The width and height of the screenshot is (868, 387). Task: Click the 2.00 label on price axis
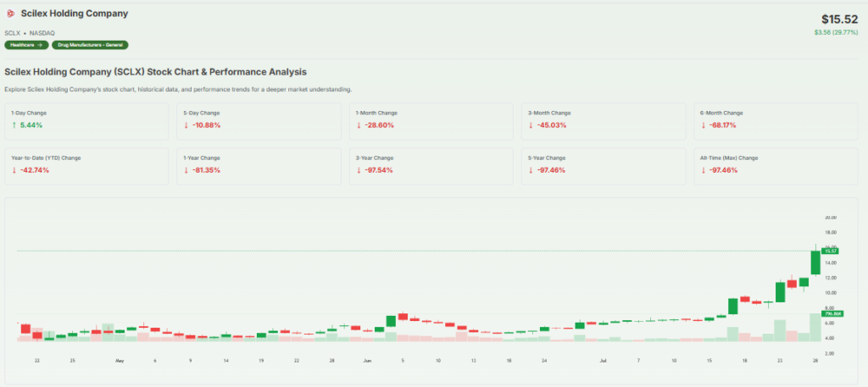click(x=832, y=353)
